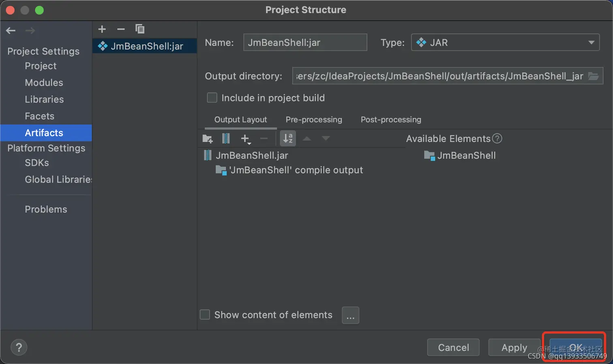613x364 pixels.
Task: Click the back navigation arrow
Action: (x=11, y=30)
